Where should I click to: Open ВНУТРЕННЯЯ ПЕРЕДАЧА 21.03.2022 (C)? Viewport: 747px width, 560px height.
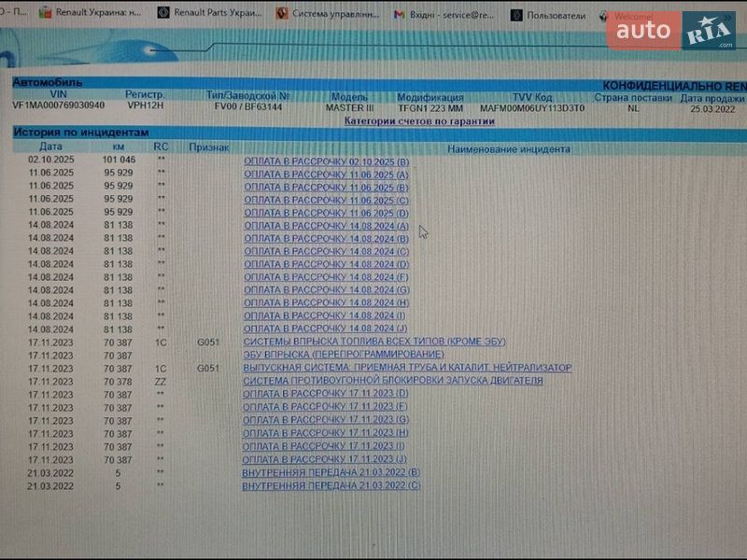[x=331, y=485]
